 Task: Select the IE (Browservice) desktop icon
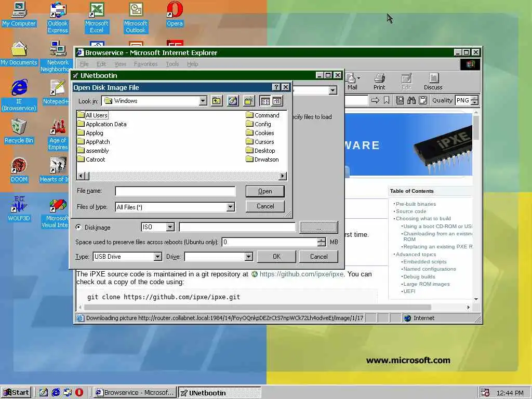click(19, 96)
